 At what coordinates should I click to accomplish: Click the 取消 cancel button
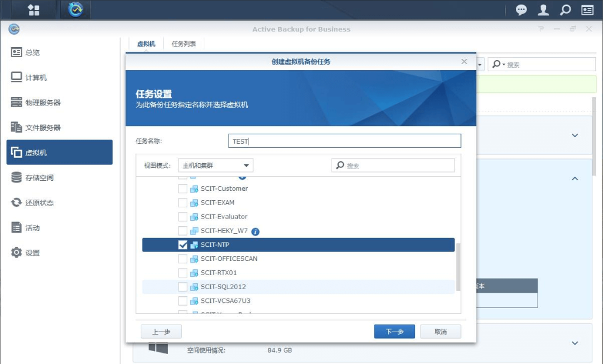pos(440,332)
